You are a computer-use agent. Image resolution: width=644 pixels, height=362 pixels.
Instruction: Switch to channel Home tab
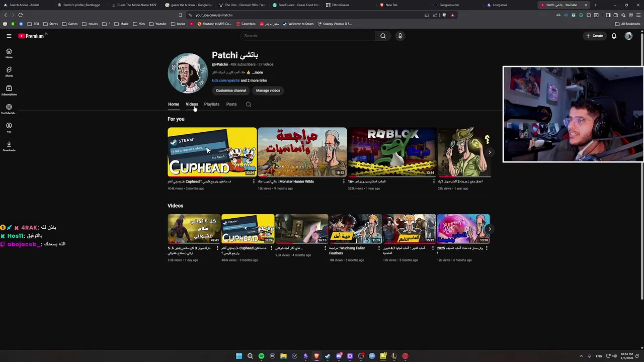[x=174, y=104]
